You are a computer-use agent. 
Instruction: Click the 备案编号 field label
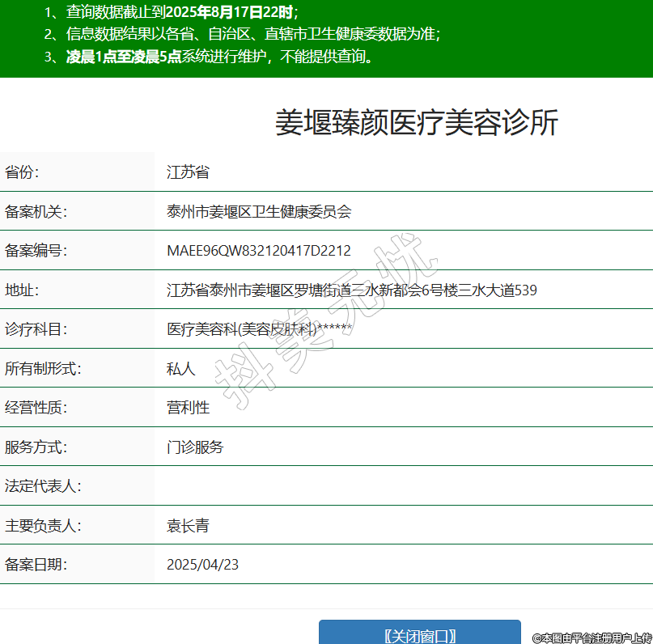click(36, 251)
